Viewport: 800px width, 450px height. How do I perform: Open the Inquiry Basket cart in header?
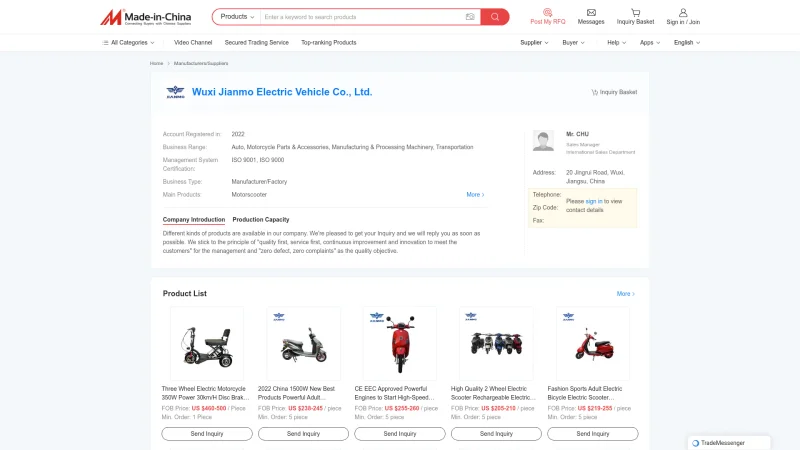point(635,17)
